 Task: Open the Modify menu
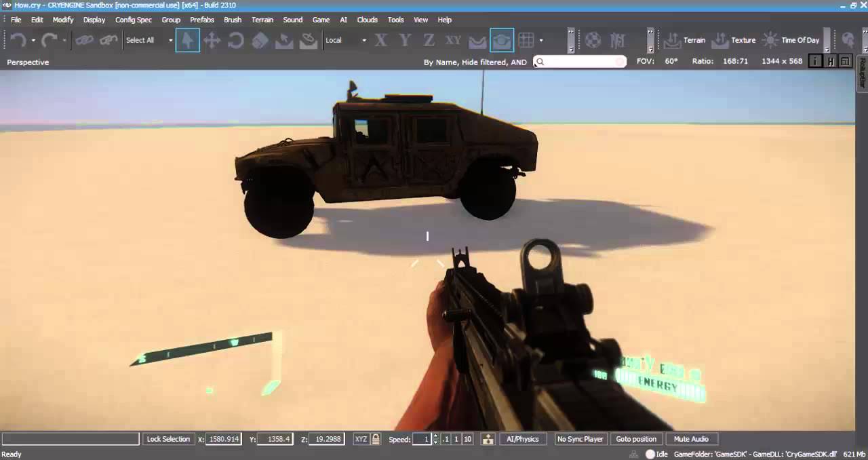pos(63,20)
